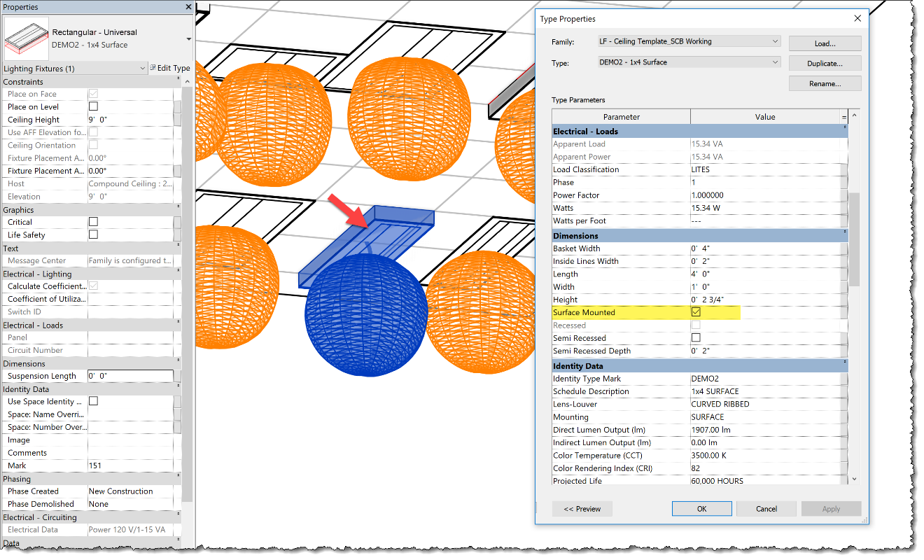Click the Duplicate button
Screen dimensions: 924x560
coord(824,63)
